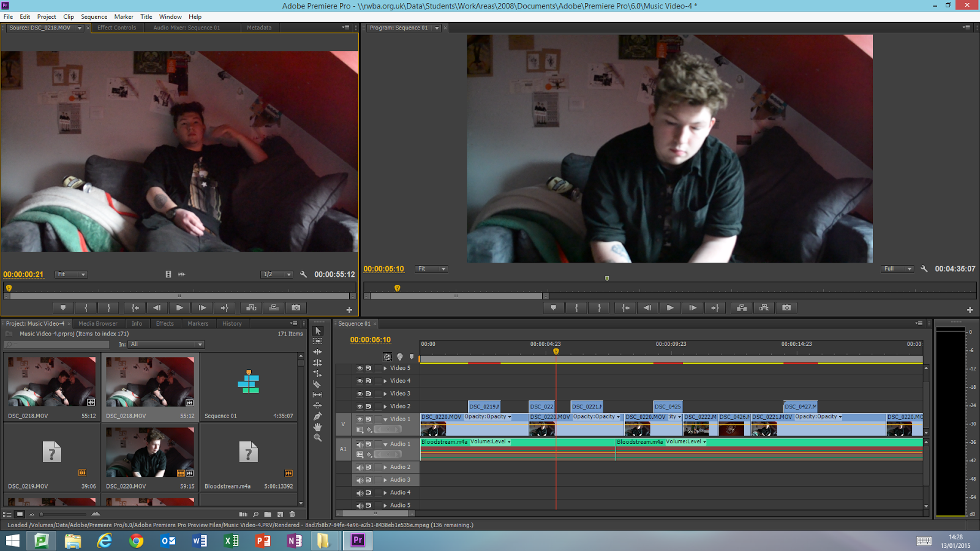Select the Selection tool arrow

point(317,331)
